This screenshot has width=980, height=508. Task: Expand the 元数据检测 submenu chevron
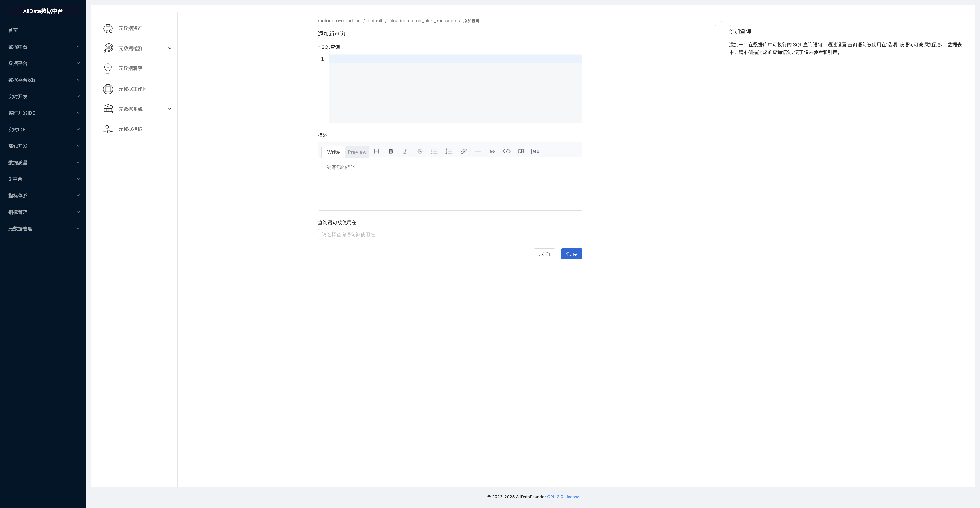(170, 48)
